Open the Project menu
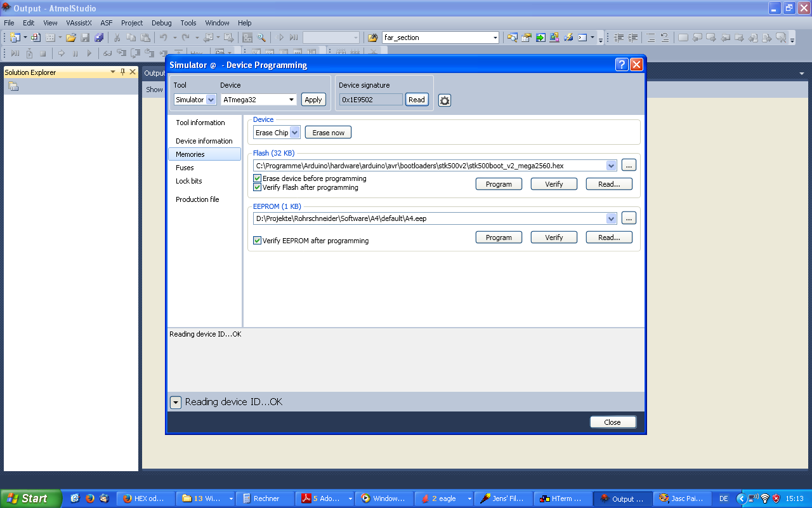 pos(132,22)
